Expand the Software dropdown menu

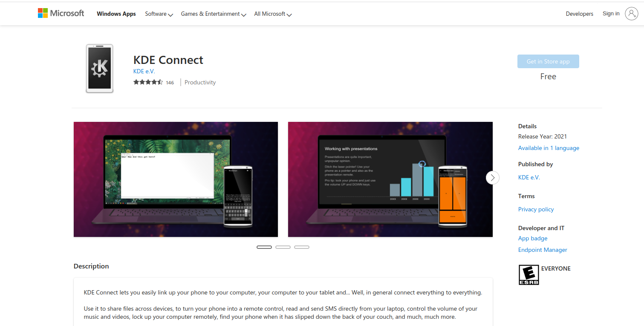159,14
